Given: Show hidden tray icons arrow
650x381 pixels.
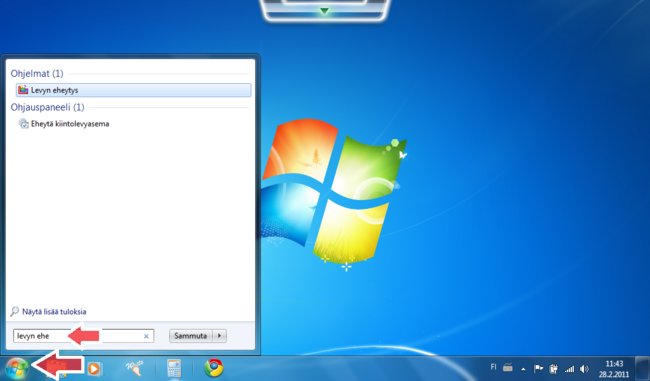Looking at the screenshot, I should [523, 369].
